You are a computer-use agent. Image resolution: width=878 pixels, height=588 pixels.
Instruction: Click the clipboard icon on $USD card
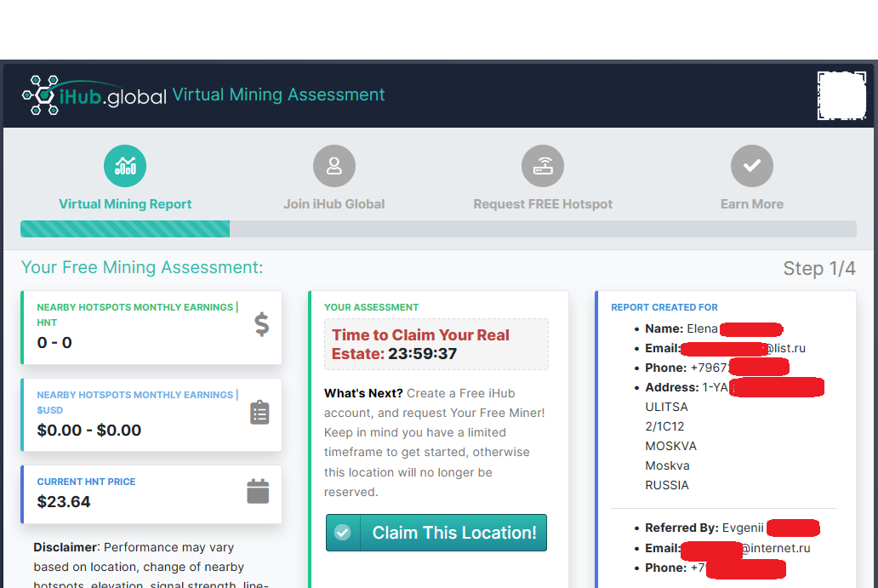pyautogui.click(x=259, y=412)
